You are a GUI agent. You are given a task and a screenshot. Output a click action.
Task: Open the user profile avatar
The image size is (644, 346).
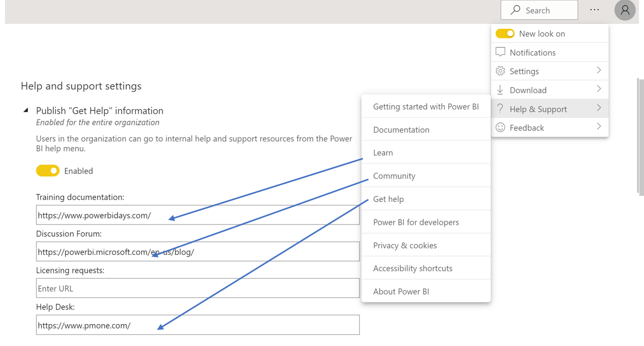pos(625,10)
